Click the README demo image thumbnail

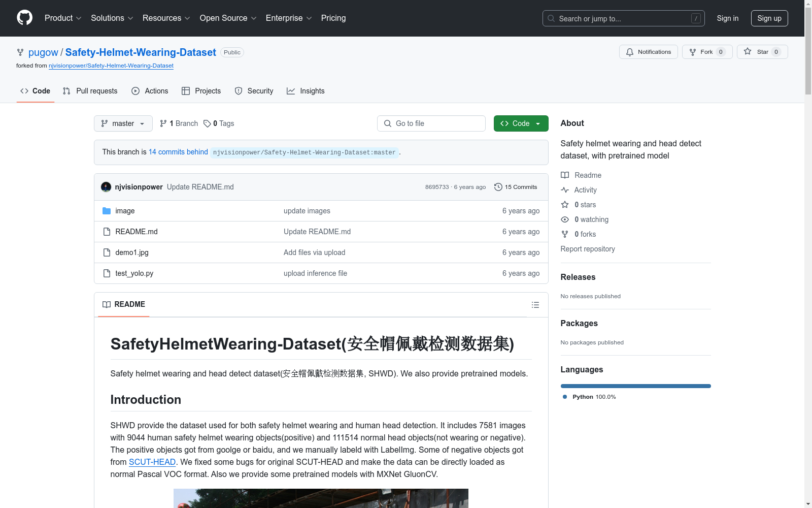[x=321, y=498]
